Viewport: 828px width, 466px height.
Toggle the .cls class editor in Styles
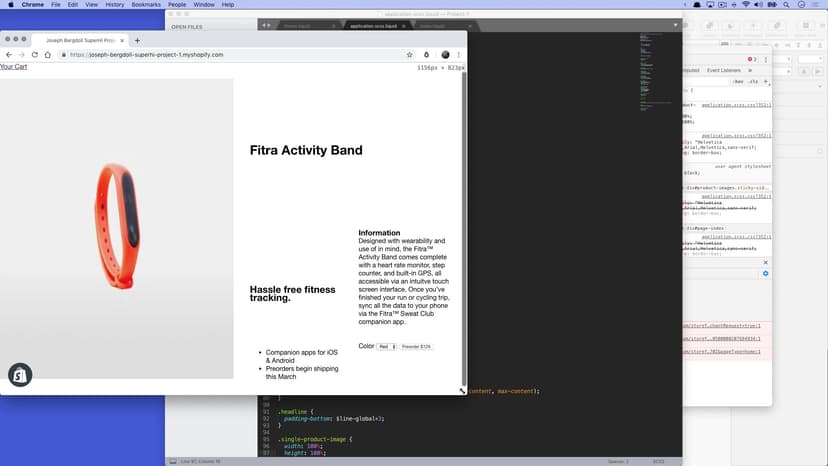pos(753,81)
